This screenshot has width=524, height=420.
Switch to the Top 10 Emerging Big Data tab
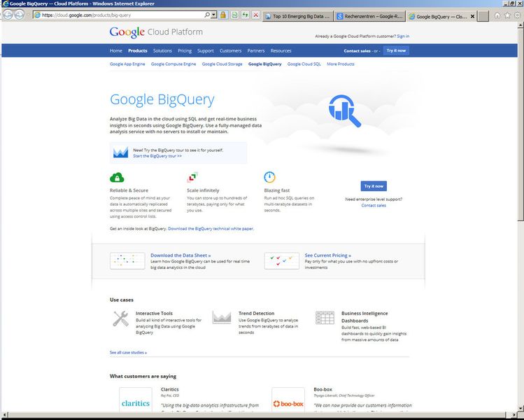click(298, 16)
